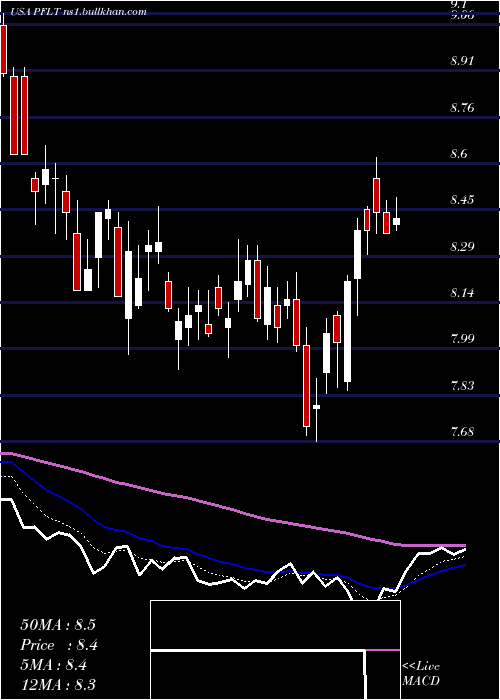500x700 pixels.
Task: Click the pink 50MA line
Action: (232, 508)
